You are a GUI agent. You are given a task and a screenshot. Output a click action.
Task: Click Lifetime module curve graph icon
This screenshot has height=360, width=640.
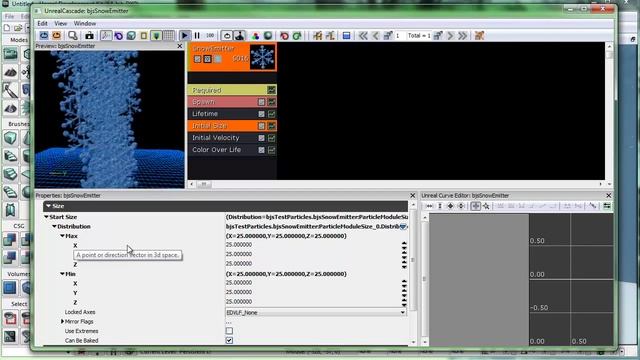(x=271, y=114)
